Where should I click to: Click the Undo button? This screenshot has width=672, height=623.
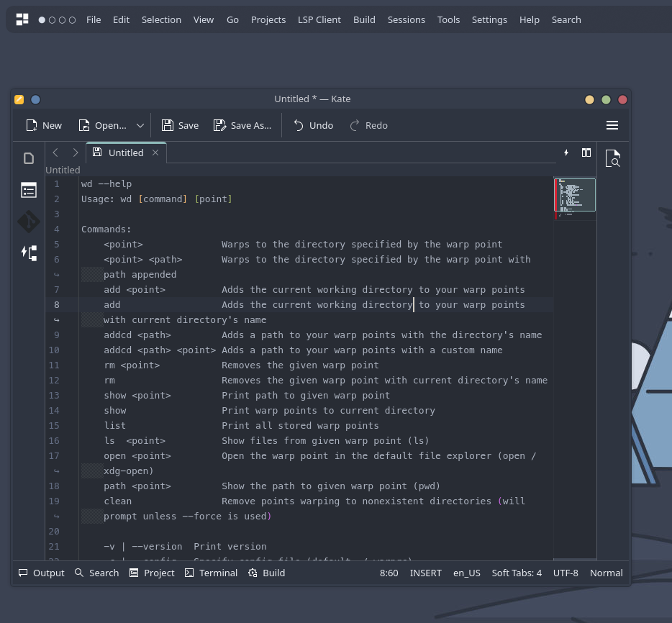(313, 125)
